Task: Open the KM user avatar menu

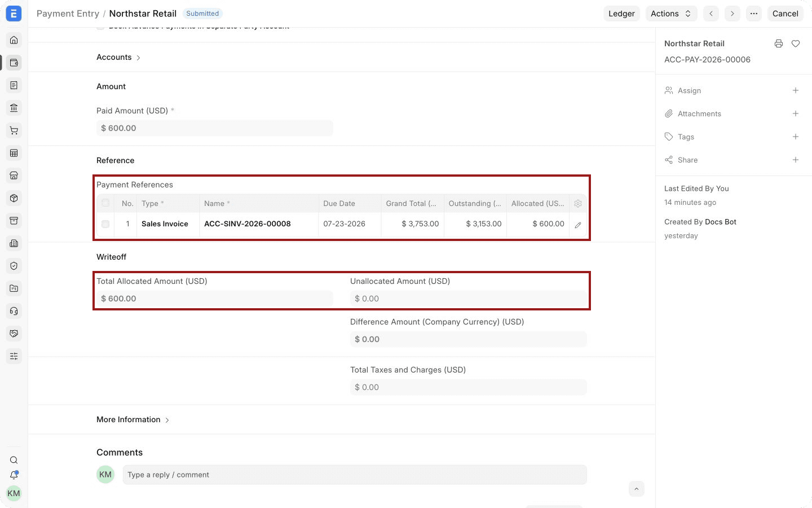Action: 14,493
